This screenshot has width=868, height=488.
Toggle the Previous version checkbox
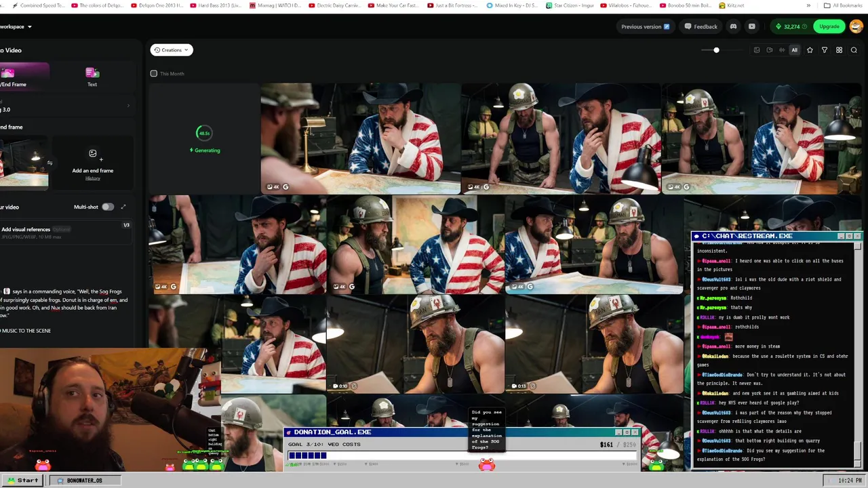(x=667, y=26)
